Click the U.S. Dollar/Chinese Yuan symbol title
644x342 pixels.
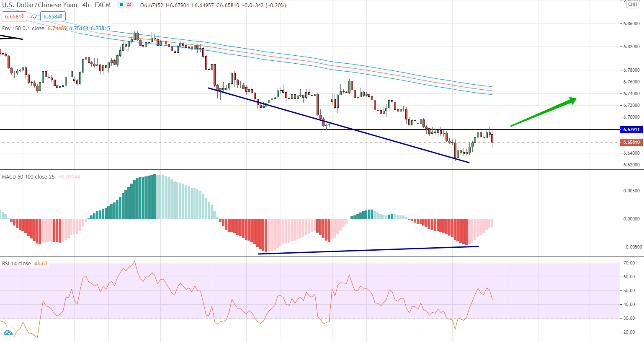click(x=40, y=5)
